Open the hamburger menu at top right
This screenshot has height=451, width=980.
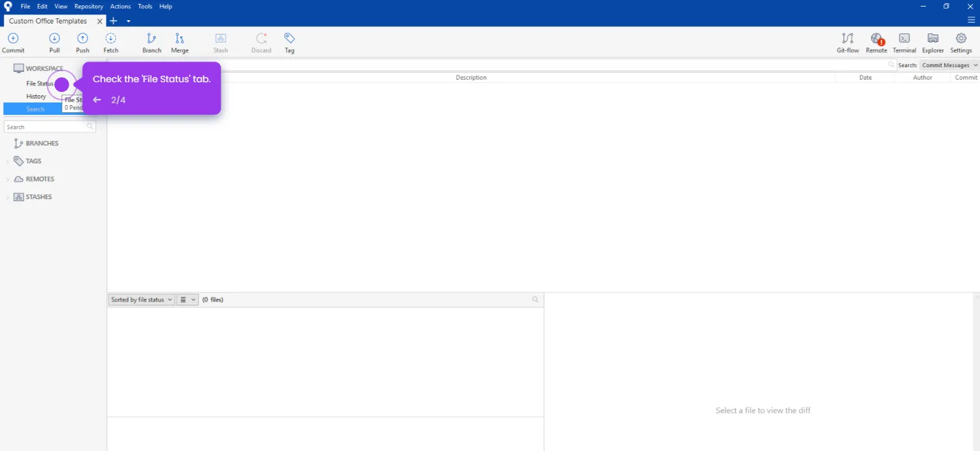pos(971,20)
